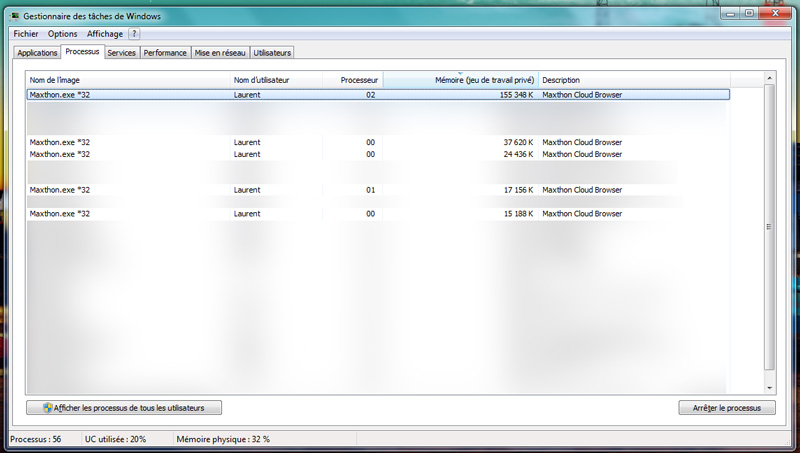Open the Affichage menu

tap(105, 34)
